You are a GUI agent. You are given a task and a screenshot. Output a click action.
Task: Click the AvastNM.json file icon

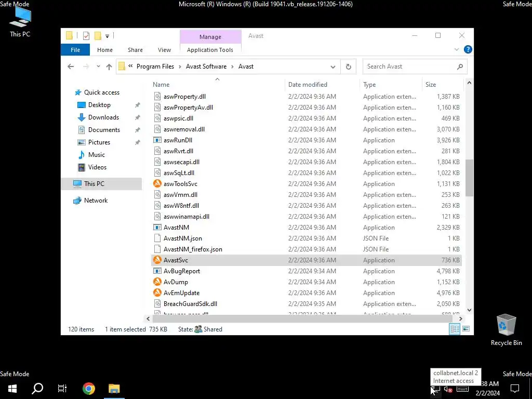157,238
